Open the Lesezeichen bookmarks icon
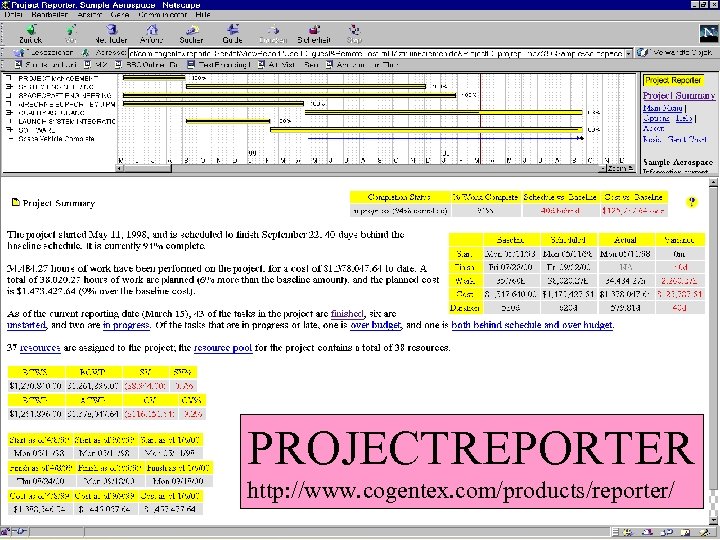Viewport: 720px width, 540px height. 18,53
